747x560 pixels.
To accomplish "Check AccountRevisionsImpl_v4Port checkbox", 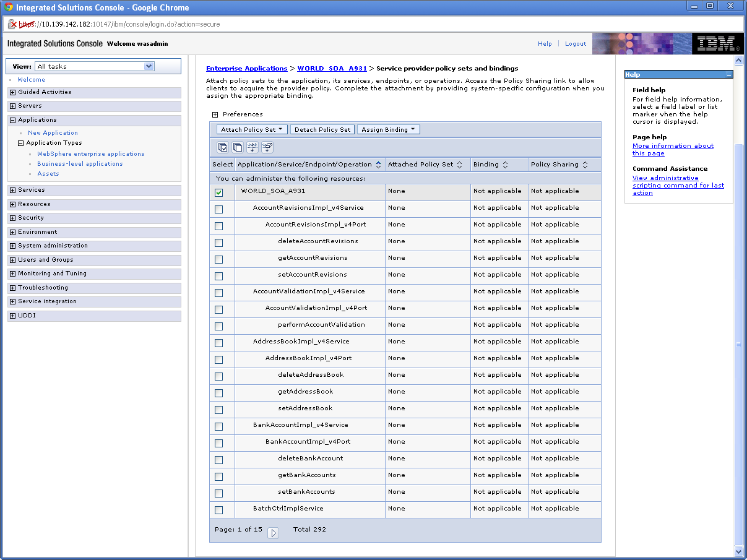I will [x=218, y=226].
